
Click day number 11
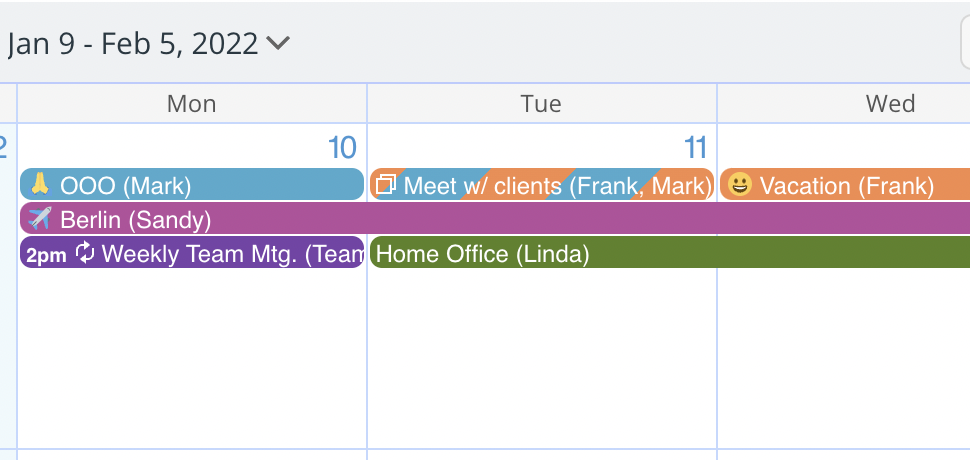(x=695, y=148)
